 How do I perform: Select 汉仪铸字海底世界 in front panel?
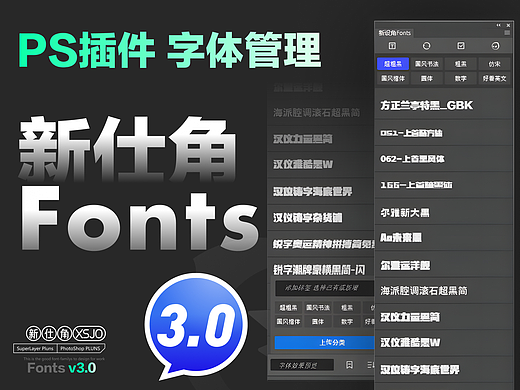pos(443,369)
